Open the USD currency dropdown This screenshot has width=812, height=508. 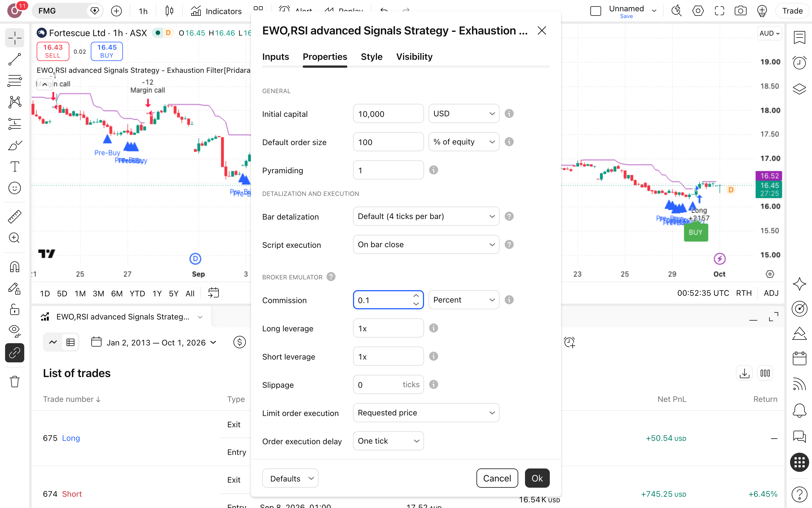[464, 113]
